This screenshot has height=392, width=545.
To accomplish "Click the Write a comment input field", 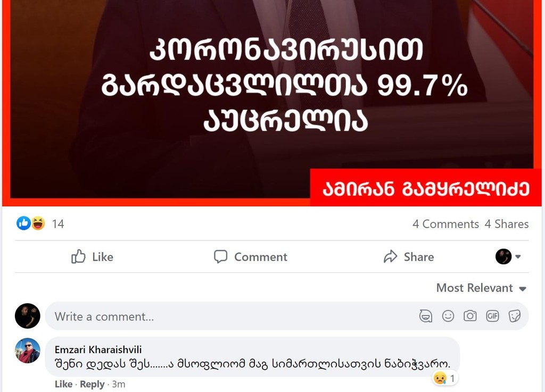I will pos(229,316).
